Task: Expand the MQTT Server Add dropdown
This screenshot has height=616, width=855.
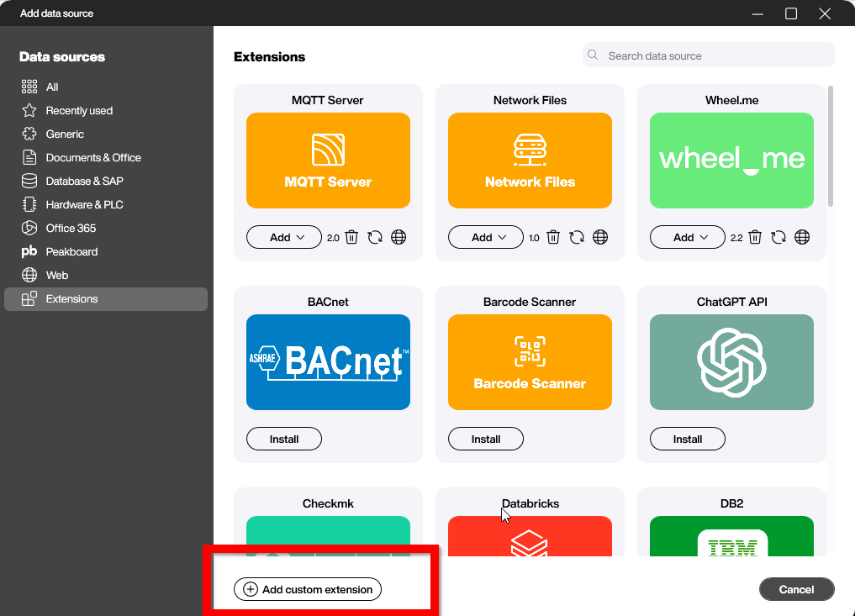Action: 284,238
